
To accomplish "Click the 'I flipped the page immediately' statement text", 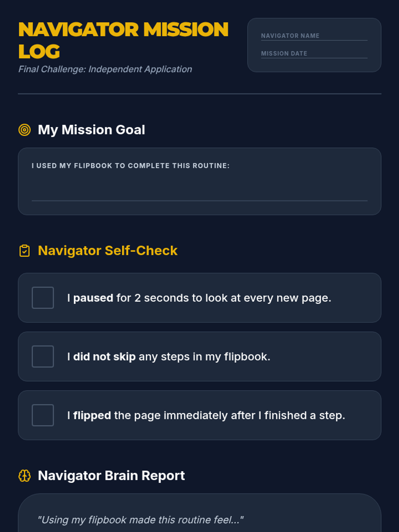I will tap(206, 416).
